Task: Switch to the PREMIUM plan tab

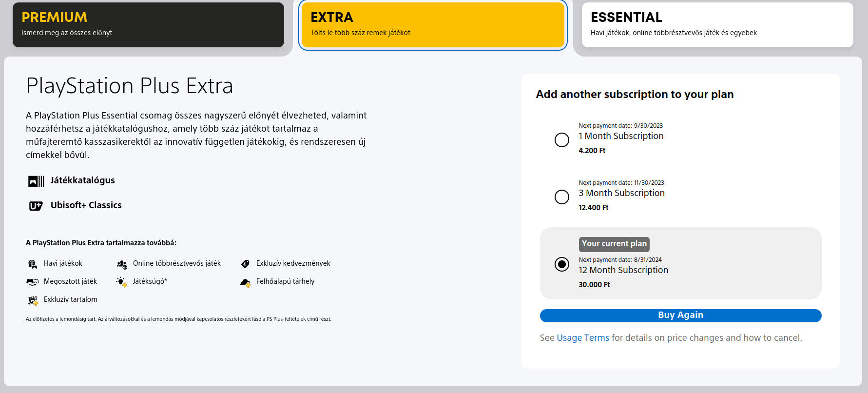Action: (x=148, y=25)
